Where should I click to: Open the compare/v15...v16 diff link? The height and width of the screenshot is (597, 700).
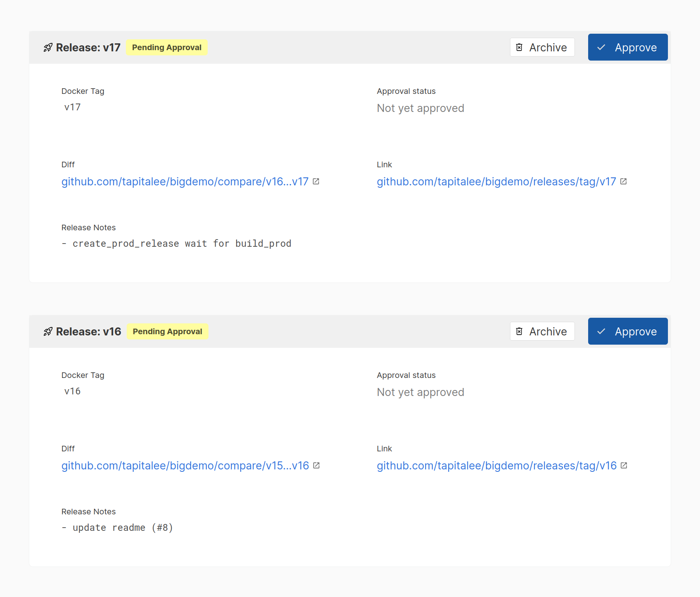click(185, 466)
